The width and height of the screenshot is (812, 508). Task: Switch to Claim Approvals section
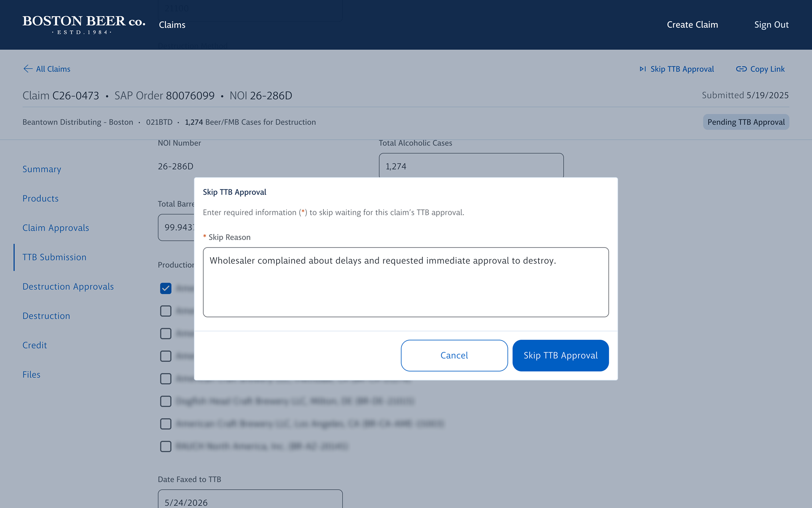coord(56,228)
